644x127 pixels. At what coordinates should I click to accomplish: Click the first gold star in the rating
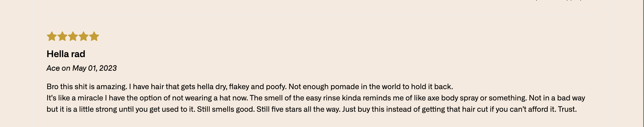point(52,36)
